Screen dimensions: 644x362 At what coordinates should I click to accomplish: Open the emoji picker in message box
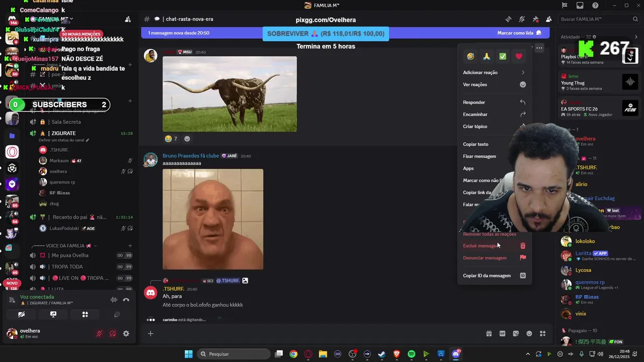coord(529,333)
